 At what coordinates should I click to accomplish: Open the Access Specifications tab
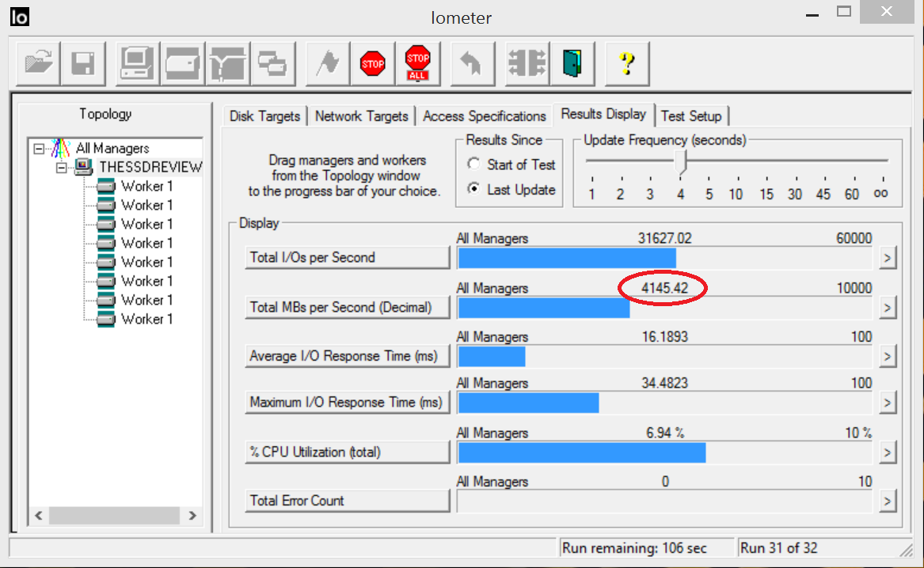coord(484,116)
